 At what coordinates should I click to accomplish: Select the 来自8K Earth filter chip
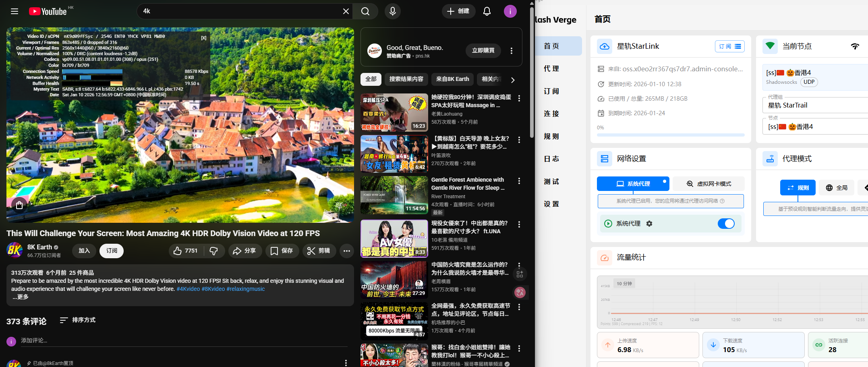tap(452, 79)
